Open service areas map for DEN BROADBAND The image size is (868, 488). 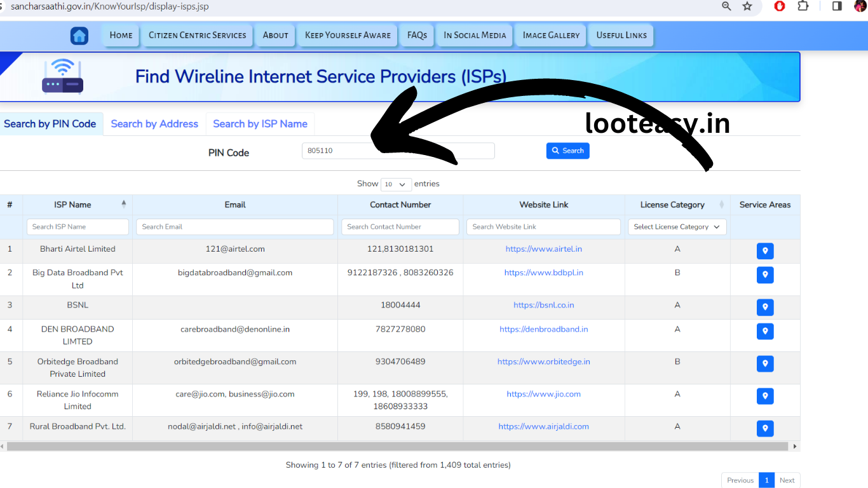(x=765, y=331)
